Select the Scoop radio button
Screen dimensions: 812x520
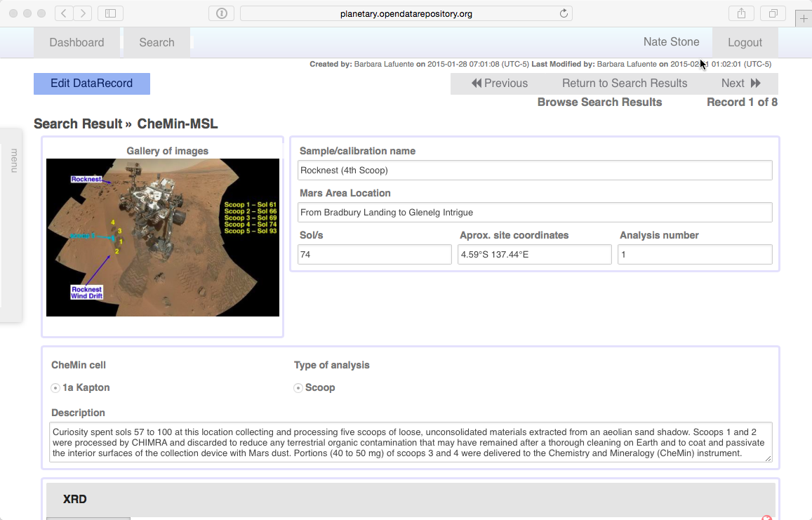[298, 388]
